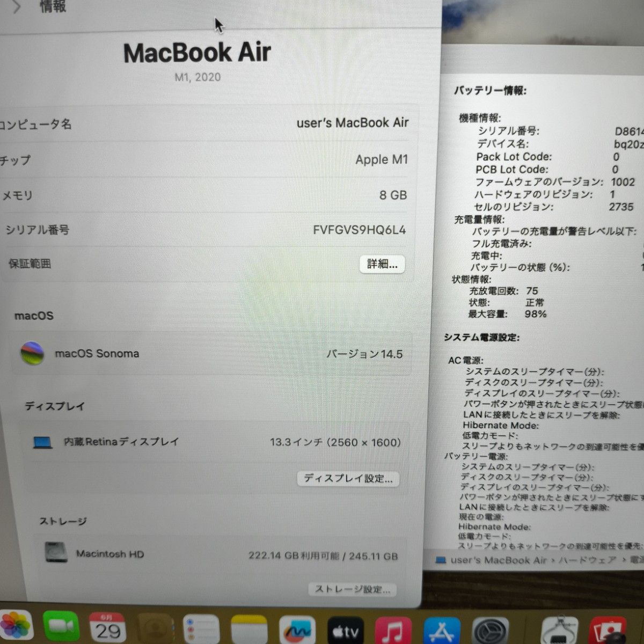Open warranty 詳細... details button

pyautogui.click(x=382, y=264)
